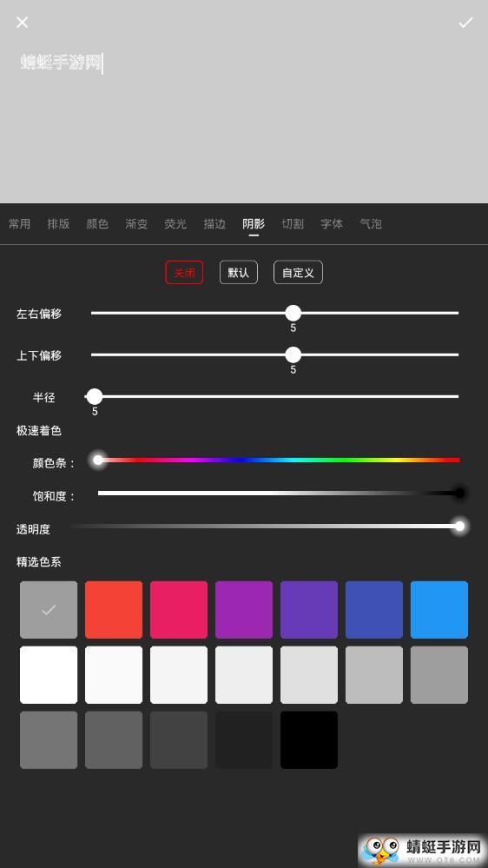Switch to the 字体 tab

332,223
